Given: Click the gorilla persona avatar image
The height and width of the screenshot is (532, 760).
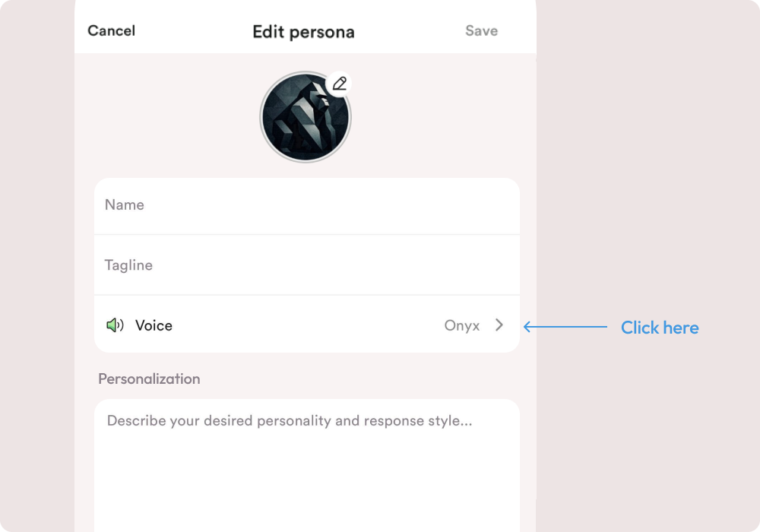Looking at the screenshot, I should pyautogui.click(x=305, y=118).
